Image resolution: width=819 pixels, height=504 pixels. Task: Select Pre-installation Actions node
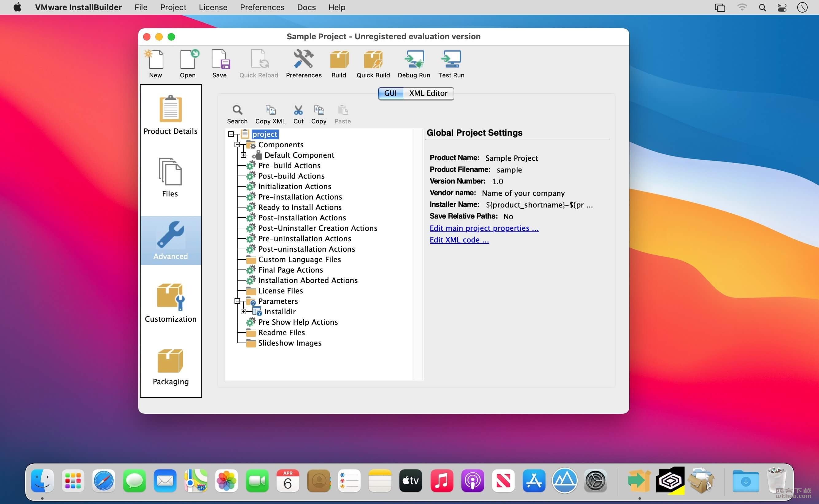[x=300, y=197]
